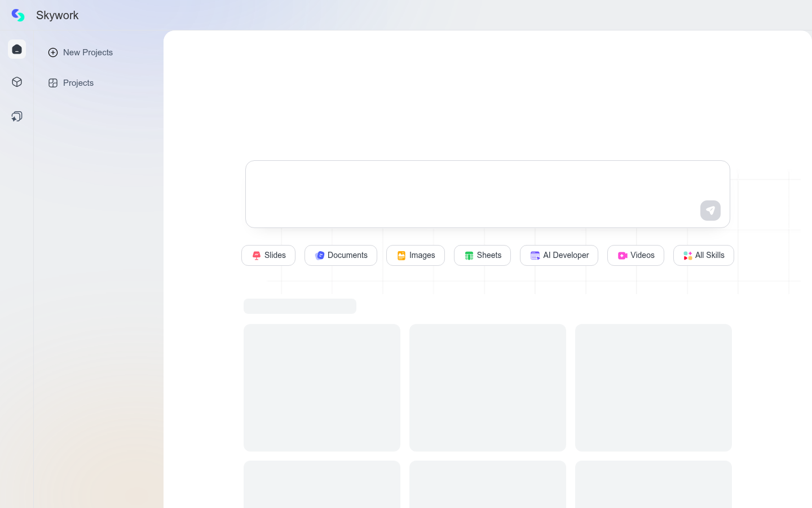This screenshot has width=812, height=508.
Task: Select the AI Developer skill button
Action: click(559, 255)
